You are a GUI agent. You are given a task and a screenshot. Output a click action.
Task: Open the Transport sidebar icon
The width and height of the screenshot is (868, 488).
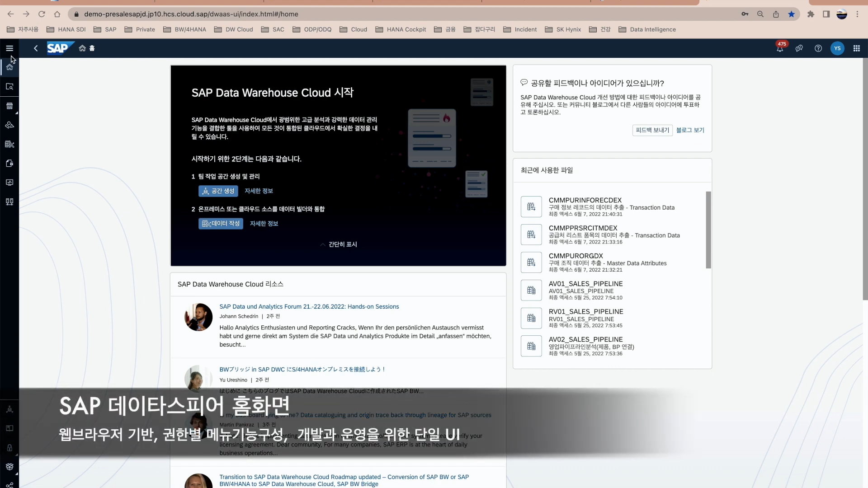click(9, 467)
